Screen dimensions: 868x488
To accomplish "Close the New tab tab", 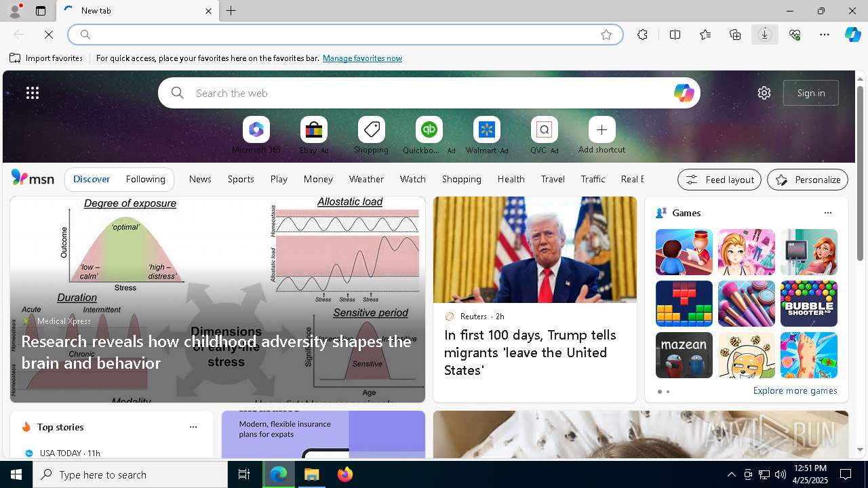I will [208, 11].
